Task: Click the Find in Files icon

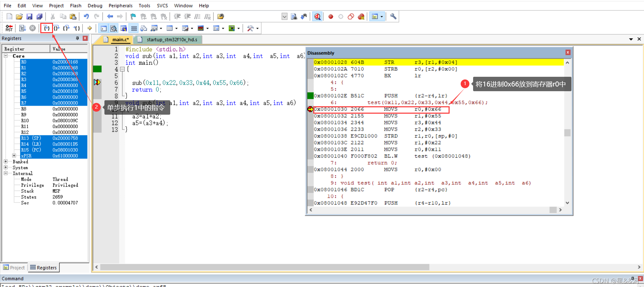Action: click(x=221, y=16)
